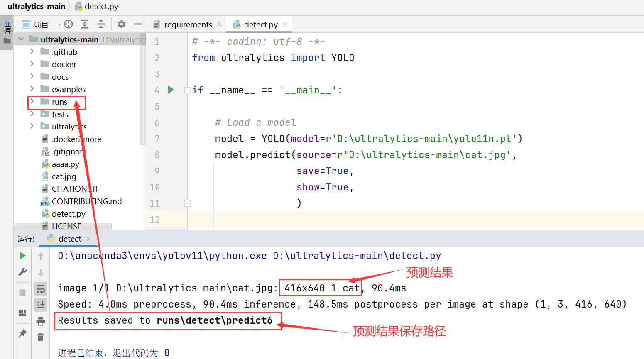Select cat.jpg in the project tree
This screenshot has height=359, width=644.
pos(63,176)
